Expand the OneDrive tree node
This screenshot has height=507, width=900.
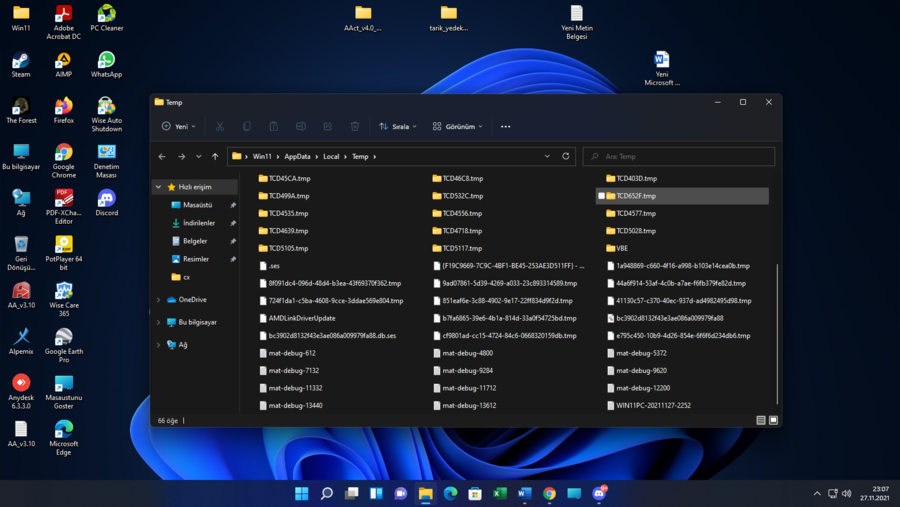158,300
